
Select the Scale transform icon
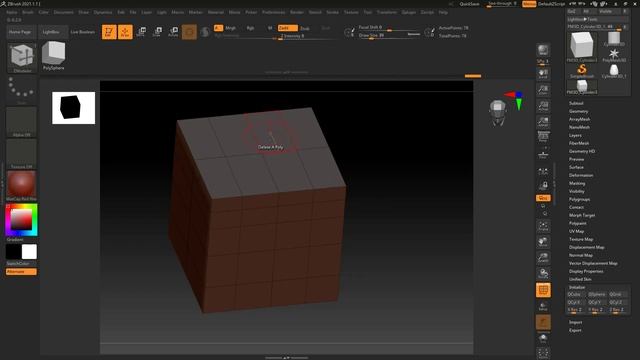(157, 32)
